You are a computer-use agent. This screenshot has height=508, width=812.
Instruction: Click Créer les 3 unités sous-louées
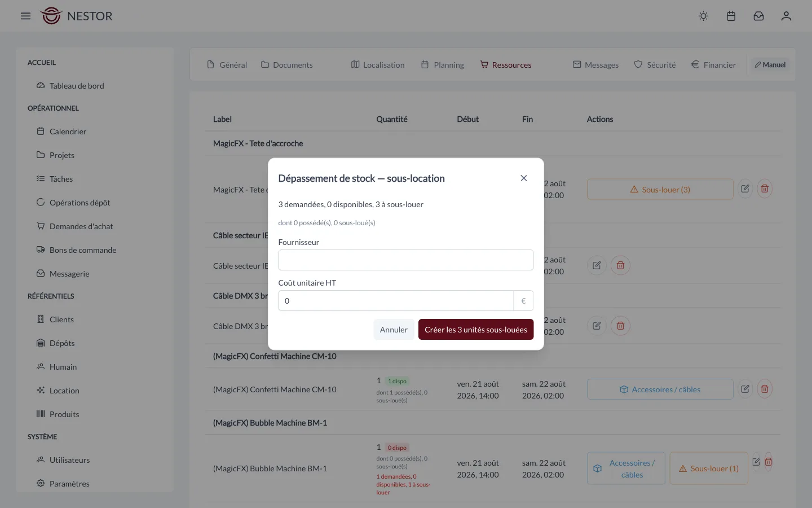[x=476, y=330]
